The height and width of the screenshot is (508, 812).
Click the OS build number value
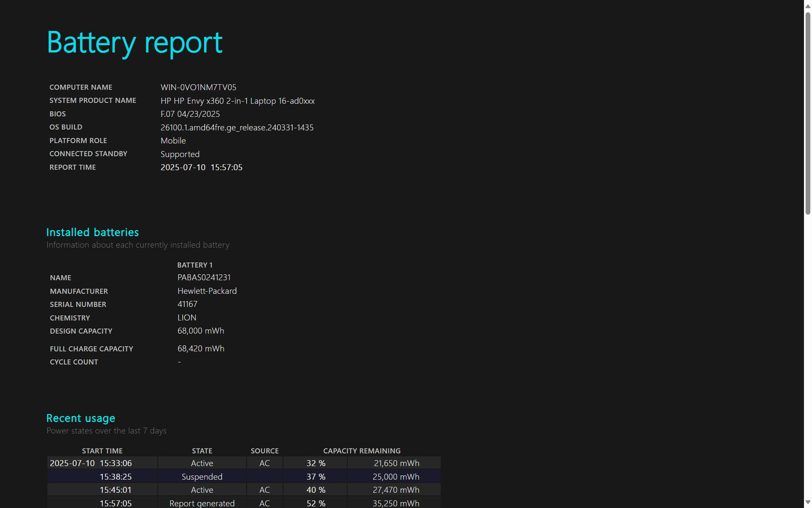(237, 128)
